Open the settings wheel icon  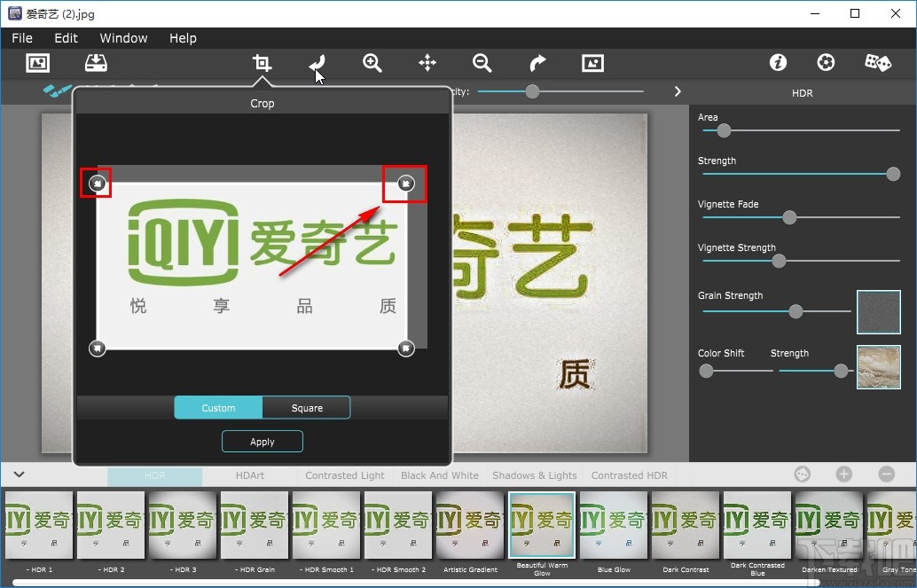[826, 63]
